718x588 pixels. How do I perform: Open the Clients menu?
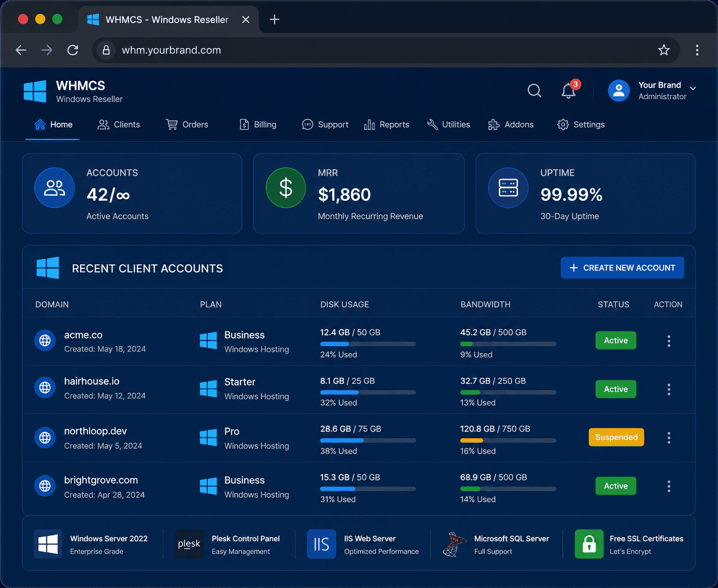click(119, 124)
